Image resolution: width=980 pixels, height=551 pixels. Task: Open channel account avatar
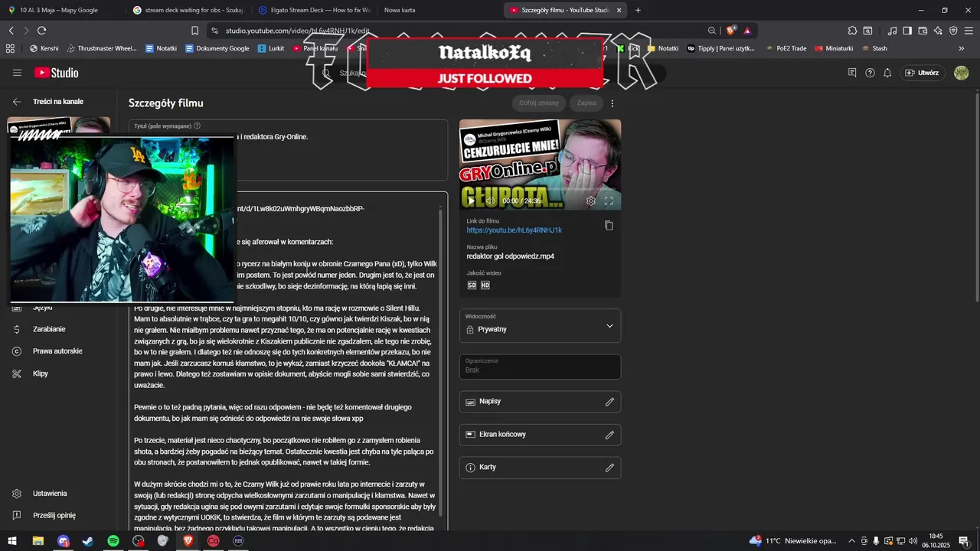coord(962,73)
